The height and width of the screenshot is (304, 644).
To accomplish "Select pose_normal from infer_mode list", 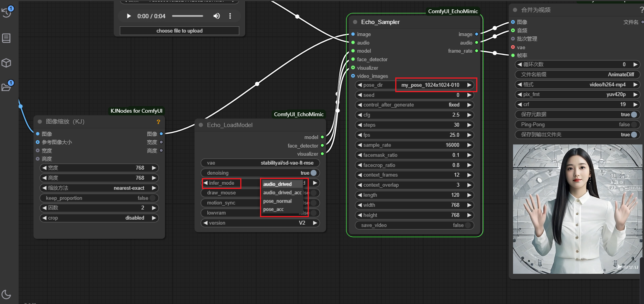I will point(277,201).
